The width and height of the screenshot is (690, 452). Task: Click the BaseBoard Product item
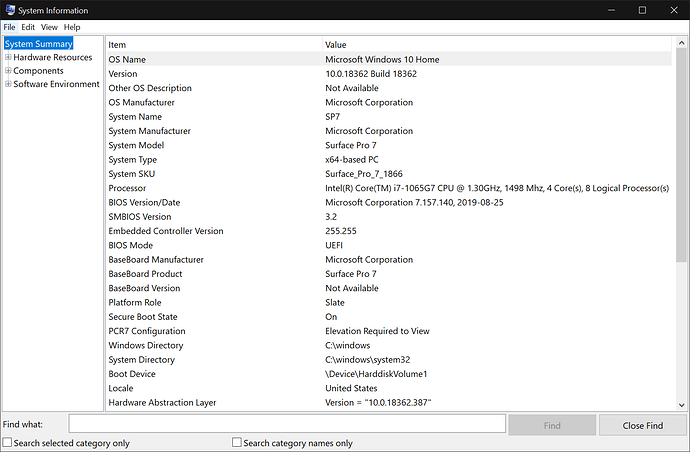(145, 274)
